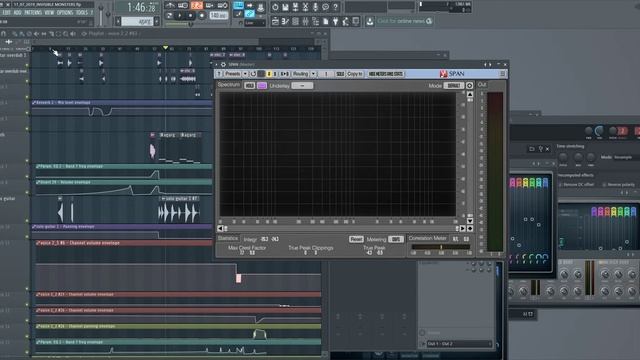Open the channel rack view icon
Image resolution: width=640 pixels, height=360 pixels.
(x=296, y=21)
